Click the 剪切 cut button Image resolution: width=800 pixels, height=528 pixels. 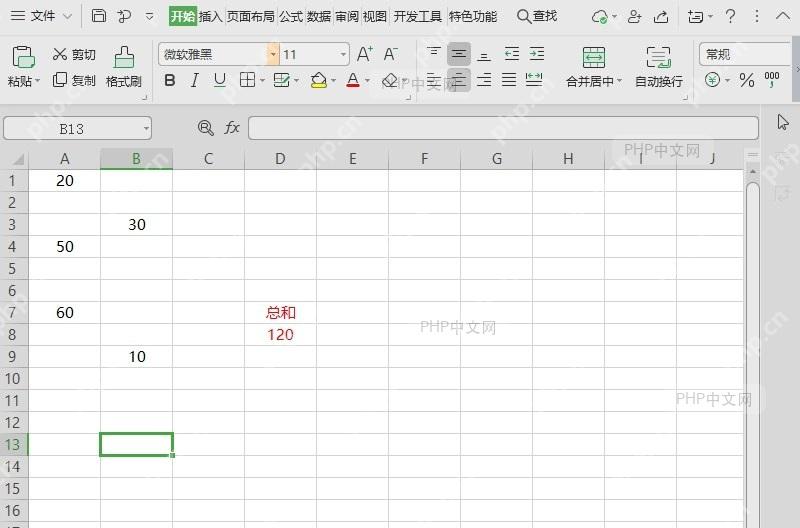[74, 54]
